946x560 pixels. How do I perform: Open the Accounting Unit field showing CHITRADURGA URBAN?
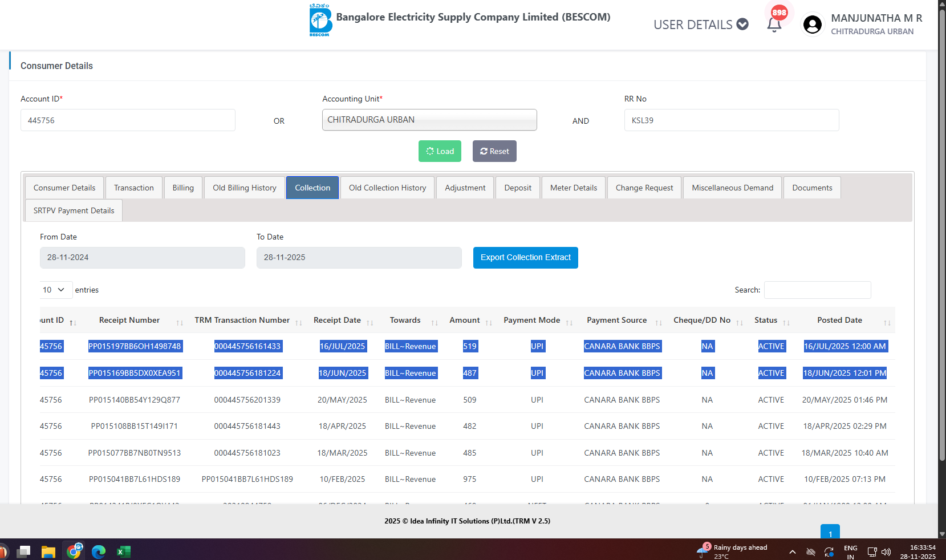pyautogui.click(x=429, y=120)
